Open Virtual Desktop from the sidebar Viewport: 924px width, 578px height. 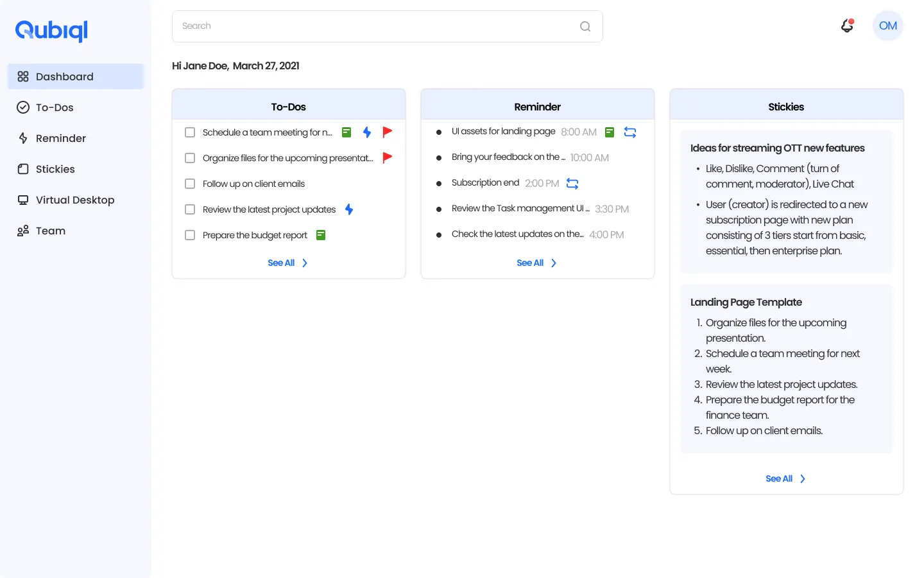[x=74, y=200]
